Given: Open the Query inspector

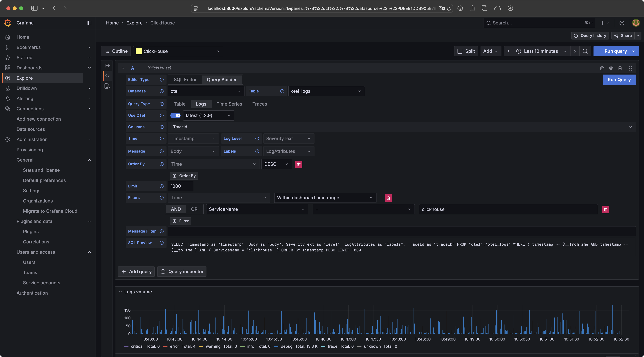Looking at the screenshot, I should 182,271.
